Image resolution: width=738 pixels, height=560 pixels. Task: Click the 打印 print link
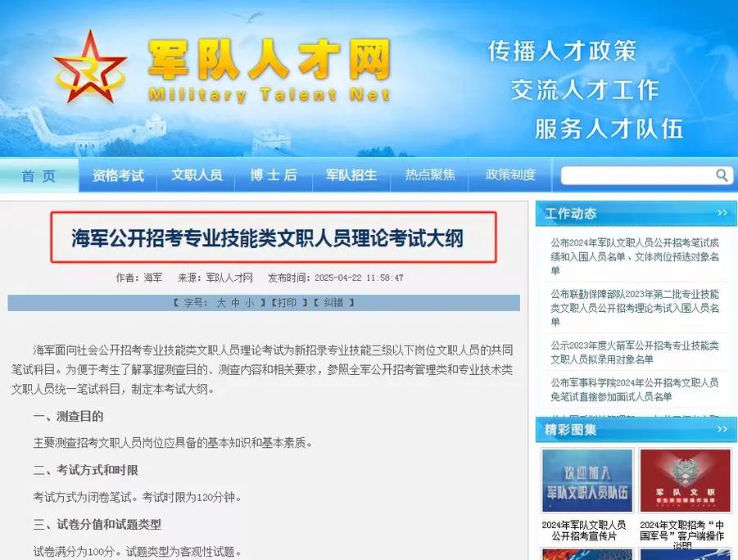pos(287,303)
